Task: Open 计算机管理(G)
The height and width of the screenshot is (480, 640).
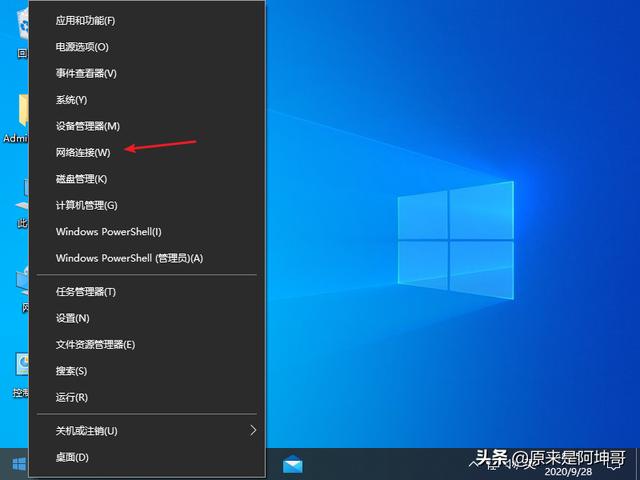Action: (x=147, y=205)
